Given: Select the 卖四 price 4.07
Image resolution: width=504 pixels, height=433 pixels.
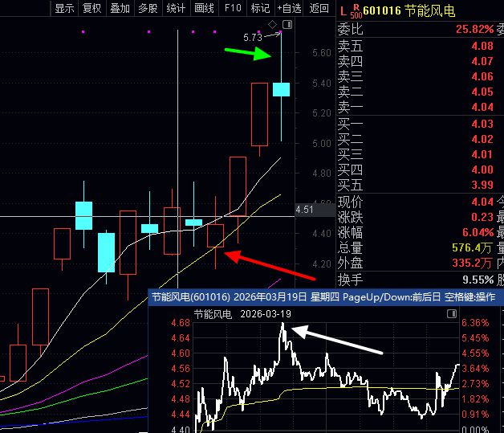Looking at the screenshot, I should (482, 61).
